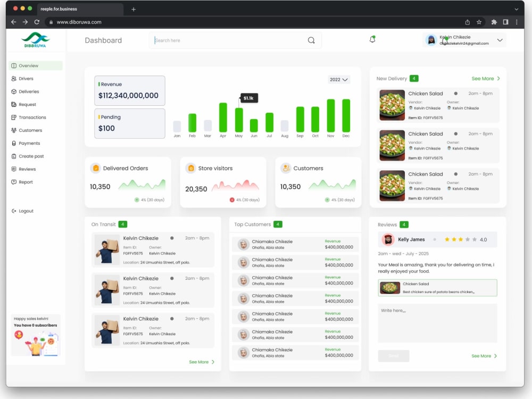The image size is (532, 399).
Task: Open Deliveries from sidebar
Action: coord(29,92)
